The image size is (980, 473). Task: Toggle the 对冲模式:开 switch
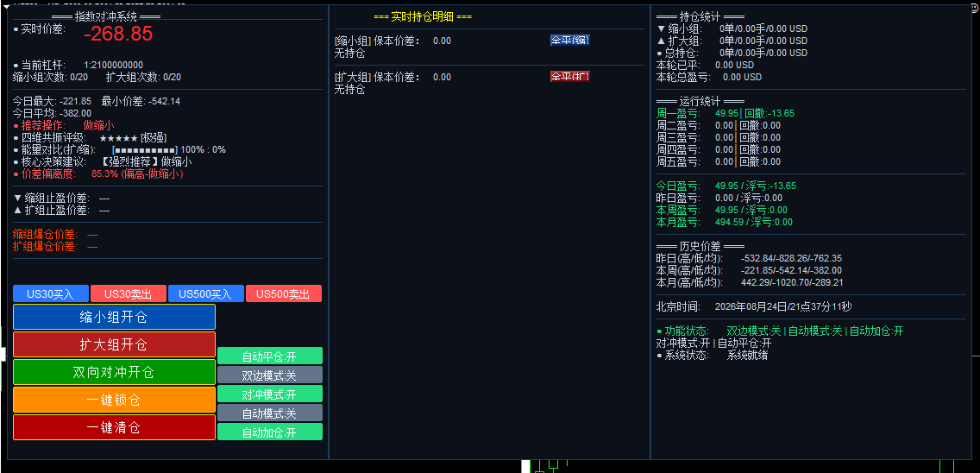click(x=269, y=394)
